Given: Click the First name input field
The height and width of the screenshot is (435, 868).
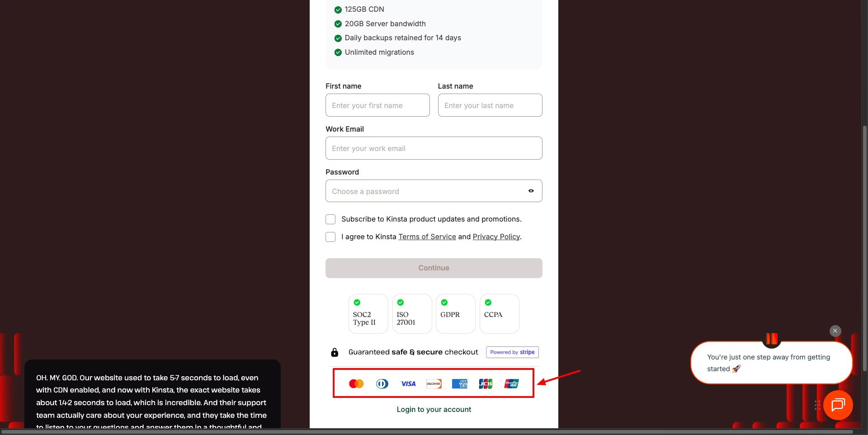Looking at the screenshot, I should [377, 105].
